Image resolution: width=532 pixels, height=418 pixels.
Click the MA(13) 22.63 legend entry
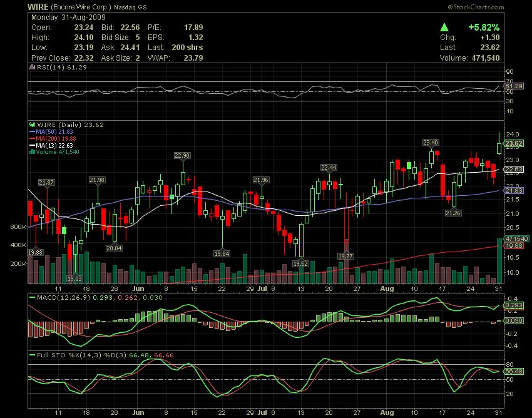pyautogui.click(x=51, y=145)
